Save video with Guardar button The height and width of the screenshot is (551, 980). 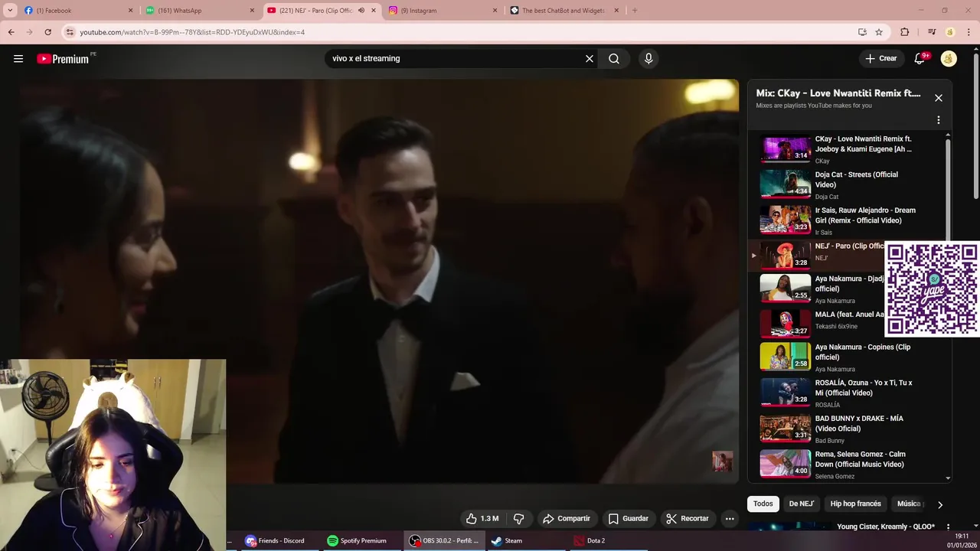click(629, 519)
